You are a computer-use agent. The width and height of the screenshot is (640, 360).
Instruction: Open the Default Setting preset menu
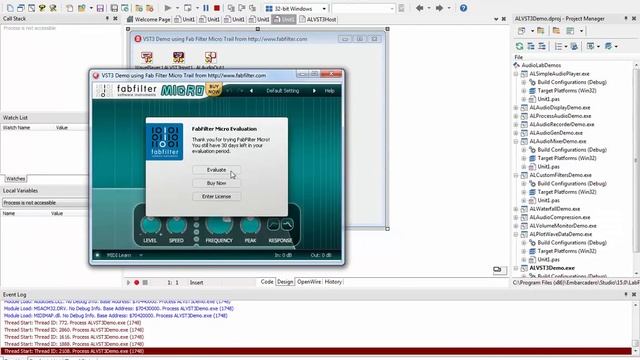[282, 91]
